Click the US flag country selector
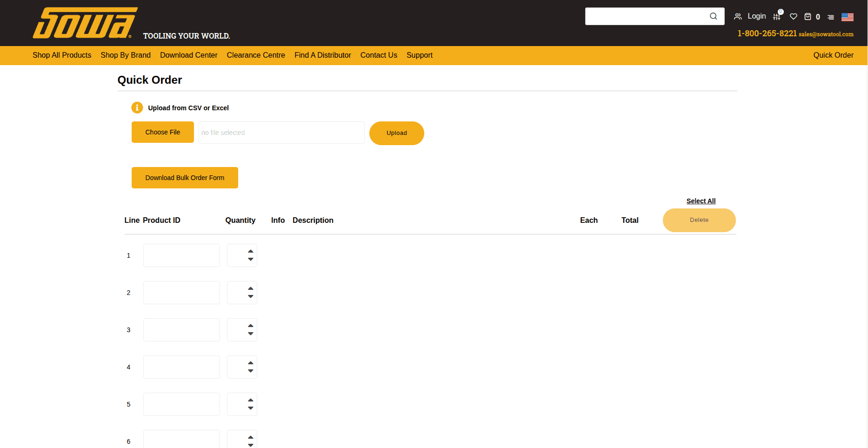Screen dimensions: 868x448 coord(848,17)
